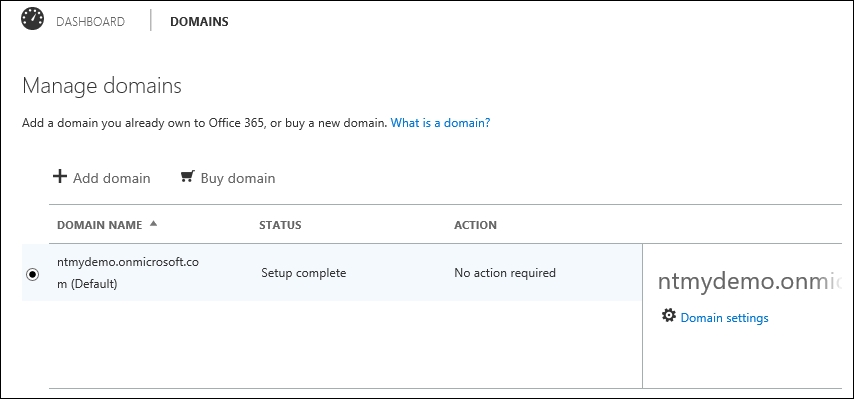This screenshot has height=399, width=854.
Task: Click the large ntmydemo.onmic heading in details pane
Action: [749, 281]
